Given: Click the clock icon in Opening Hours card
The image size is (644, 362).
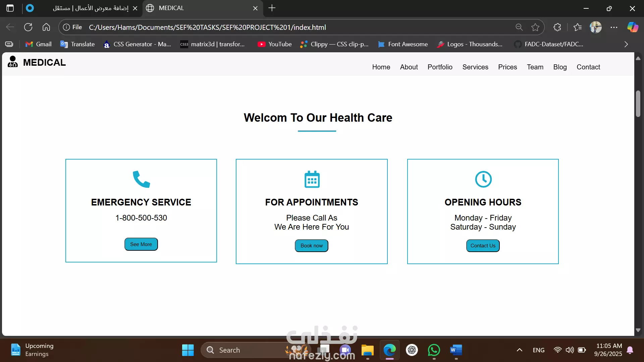Looking at the screenshot, I should pos(483,179).
